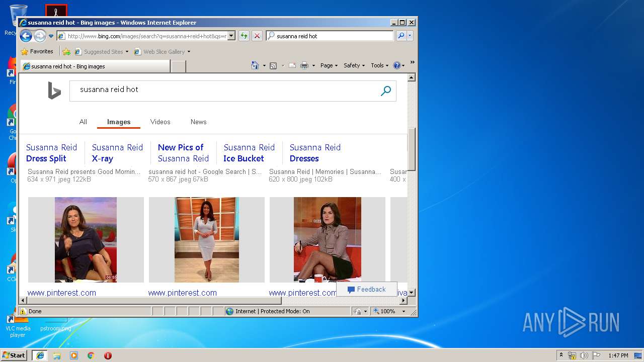644x362 pixels.
Task: Click the horizontal scrollbar right arrow
Action: coord(403,300)
